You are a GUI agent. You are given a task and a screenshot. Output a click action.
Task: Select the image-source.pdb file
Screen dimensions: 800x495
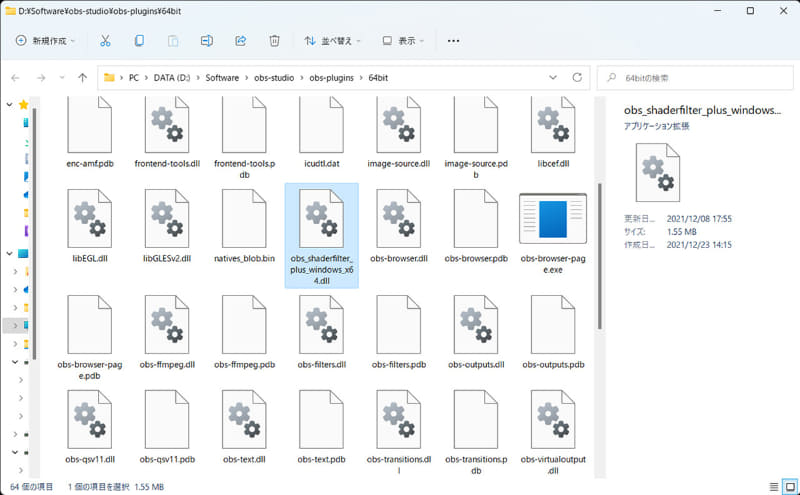[x=476, y=138]
